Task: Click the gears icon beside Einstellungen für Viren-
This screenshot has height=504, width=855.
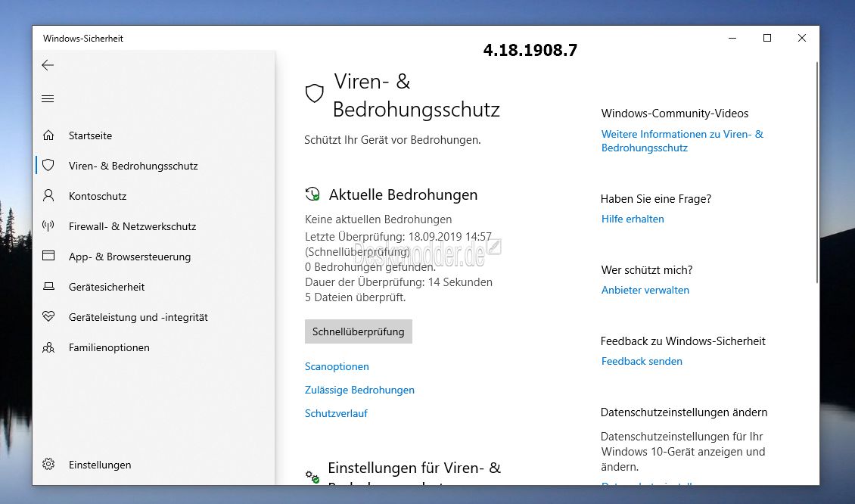Action: click(312, 476)
